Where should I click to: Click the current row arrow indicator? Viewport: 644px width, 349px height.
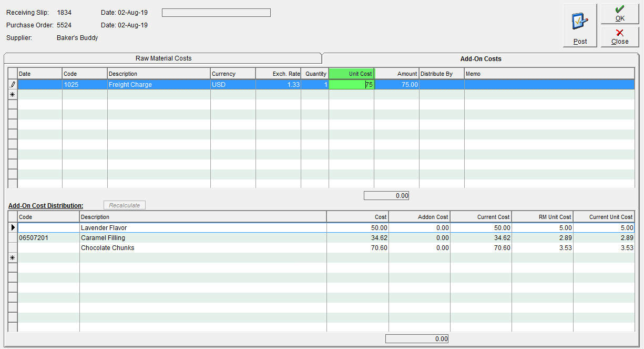click(13, 228)
